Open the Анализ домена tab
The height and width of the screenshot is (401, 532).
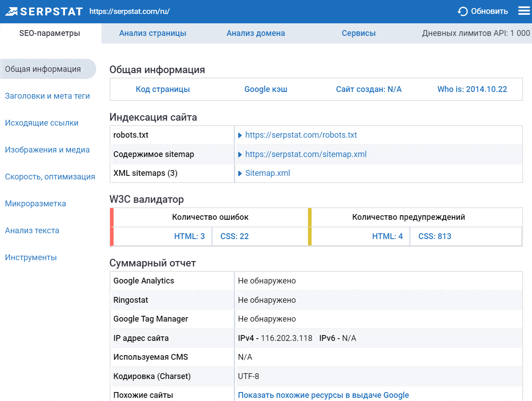256,33
